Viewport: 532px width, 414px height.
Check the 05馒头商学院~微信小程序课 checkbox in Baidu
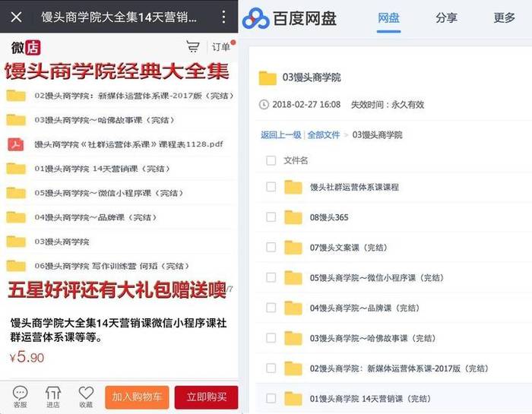[x=271, y=277]
